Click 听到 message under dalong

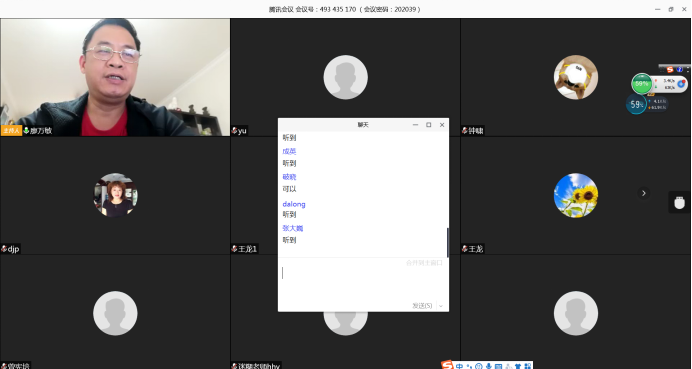[x=290, y=215]
